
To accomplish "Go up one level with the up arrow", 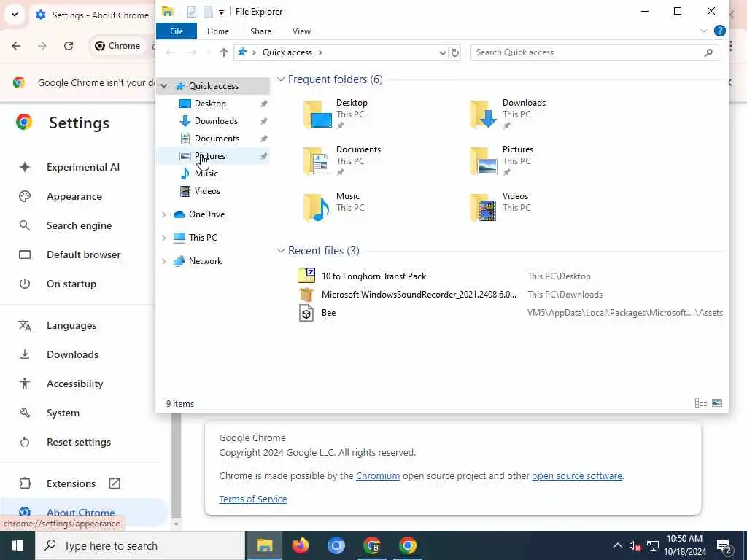I will (x=223, y=52).
